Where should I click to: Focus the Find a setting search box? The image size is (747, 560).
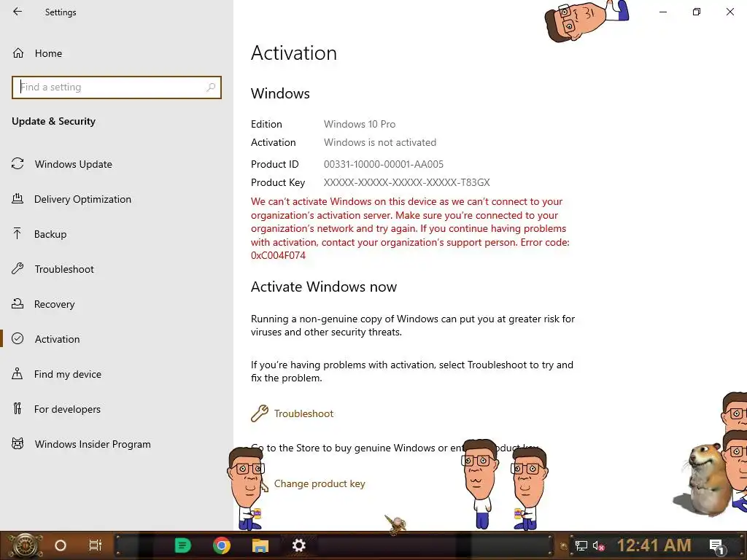pos(117,87)
